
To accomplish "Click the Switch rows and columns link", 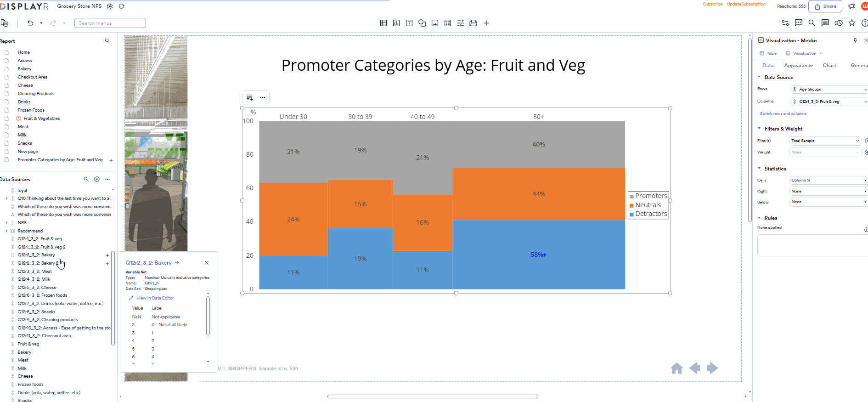I will (783, 113).
